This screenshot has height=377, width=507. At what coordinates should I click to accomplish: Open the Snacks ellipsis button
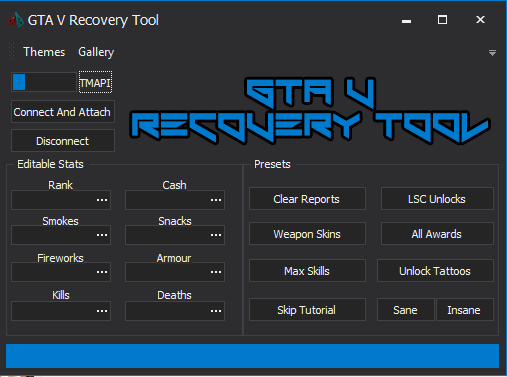pos(216,235)
